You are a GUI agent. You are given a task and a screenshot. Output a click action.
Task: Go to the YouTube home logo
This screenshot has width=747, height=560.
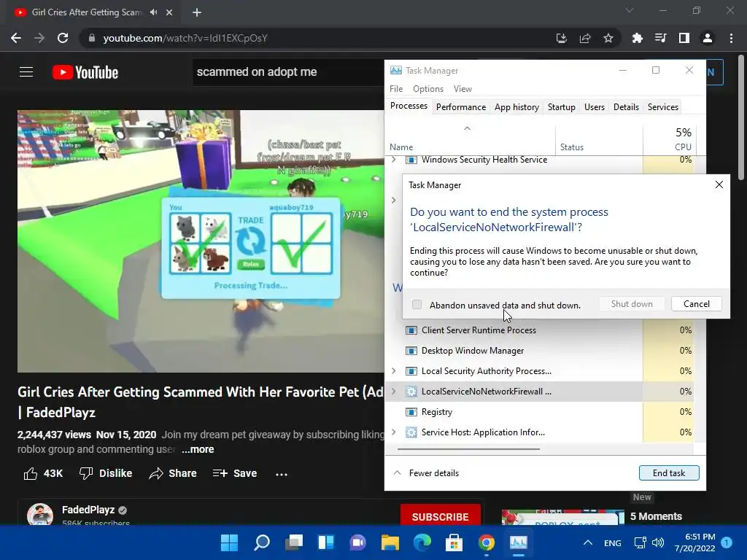coord(85,72)
